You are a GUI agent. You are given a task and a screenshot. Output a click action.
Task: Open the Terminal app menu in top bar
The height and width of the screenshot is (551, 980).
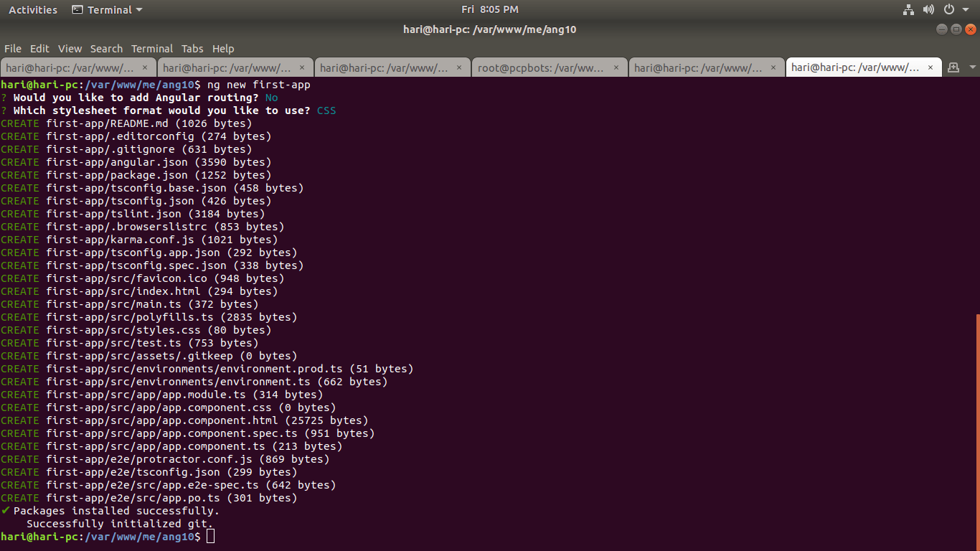pyautogui.click(x=108, y=10)
